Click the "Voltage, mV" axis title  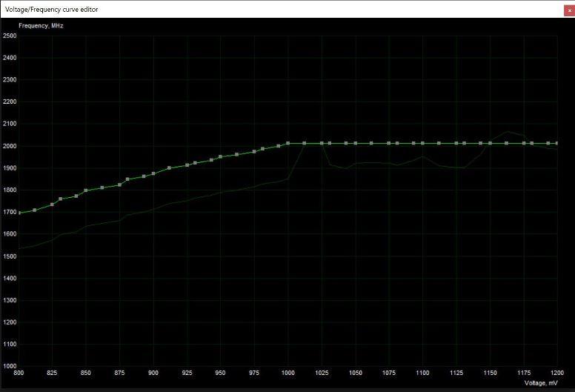(x=541, y=383)
